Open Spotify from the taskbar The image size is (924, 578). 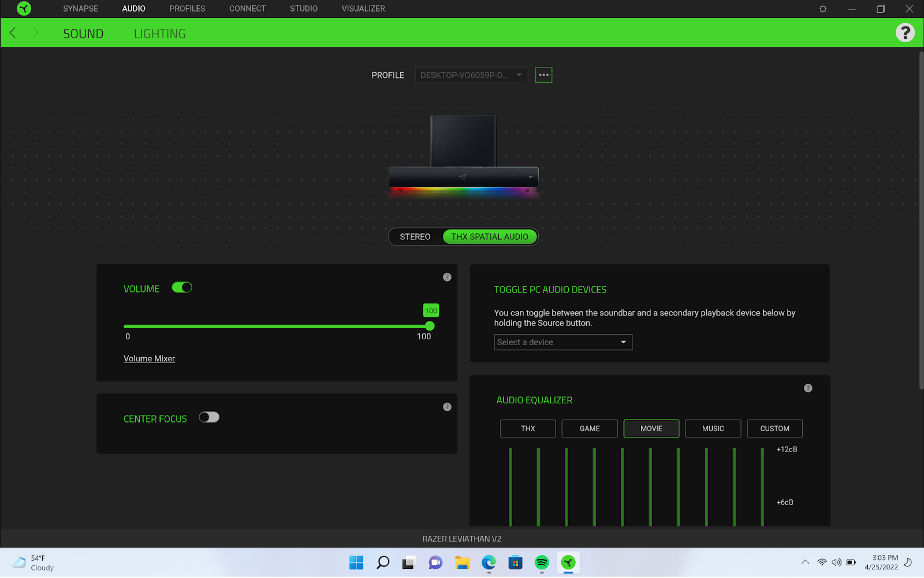(x=542, y=562)
